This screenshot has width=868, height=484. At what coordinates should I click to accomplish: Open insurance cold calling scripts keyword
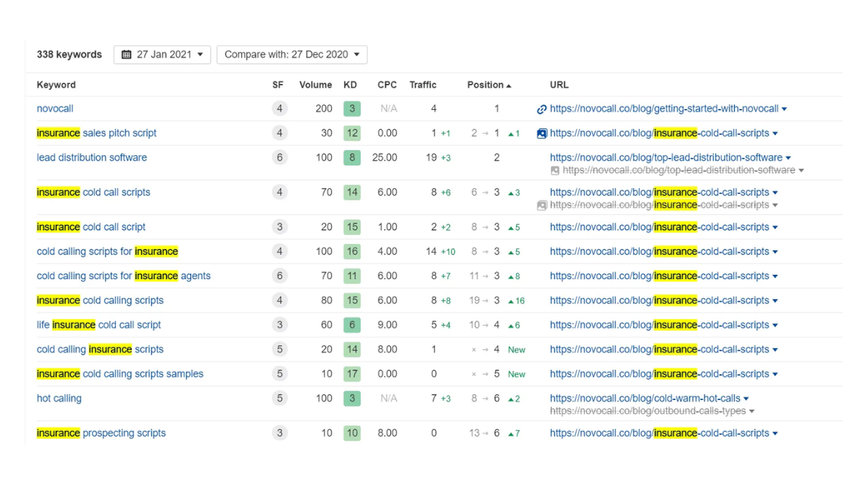point(100,300)
